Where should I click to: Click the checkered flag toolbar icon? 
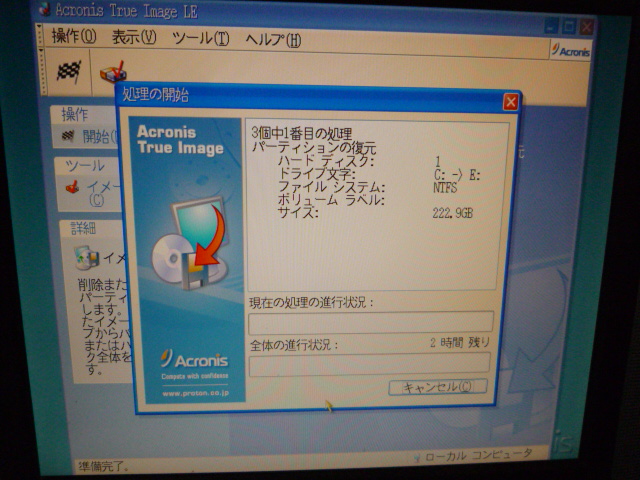coord(69,71)
